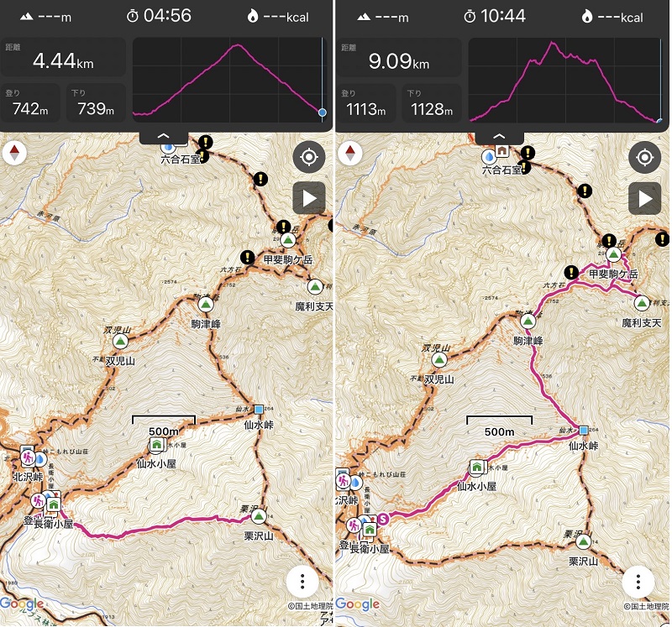Tap the 栗沢山 peak icon on the left map
The height and width of the screenshot is (627, 672).
click(x=258, y=515)
